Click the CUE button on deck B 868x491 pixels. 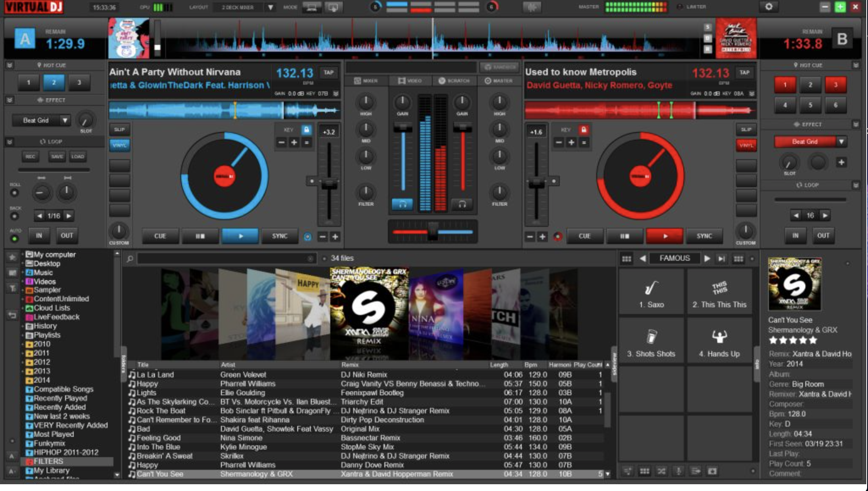[584, 236]
